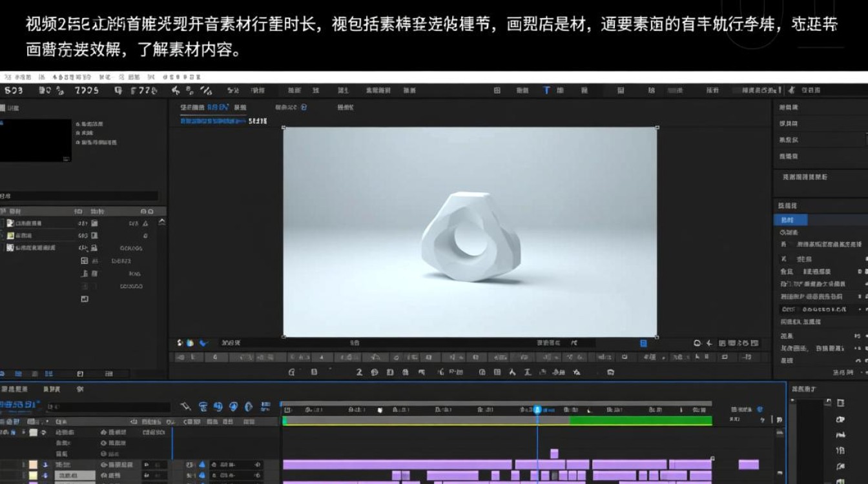Click the green work-area bar above the tracks

[640, 420]
